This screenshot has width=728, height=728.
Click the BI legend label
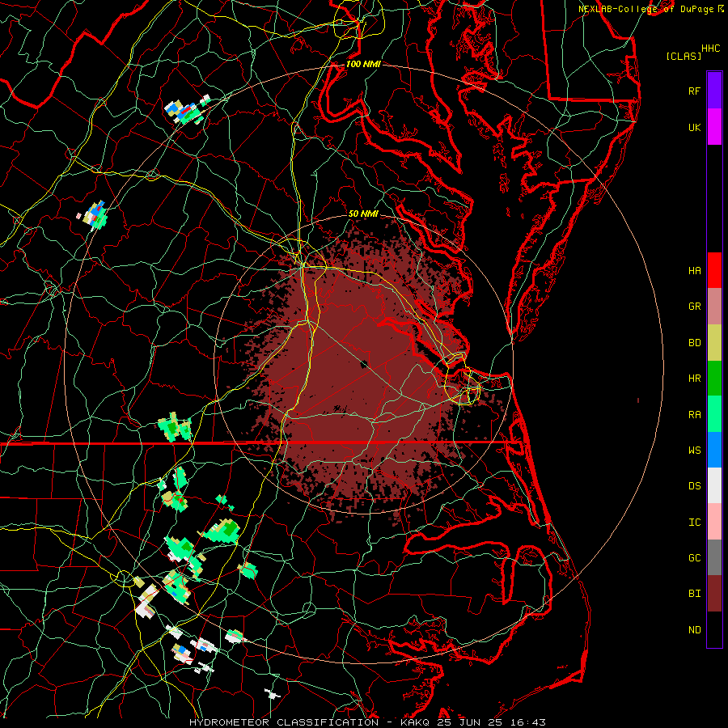pyautogui.click(x=694, y=594)
